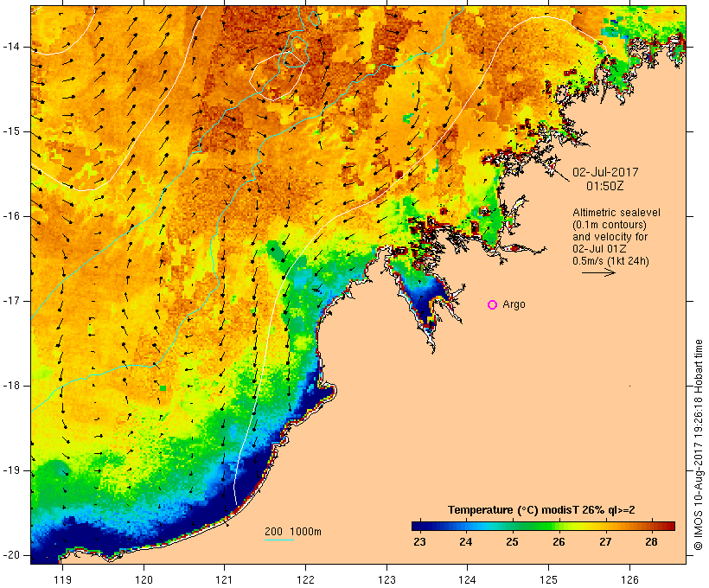Click the latitude axis label '-17'

pos(11,301)
